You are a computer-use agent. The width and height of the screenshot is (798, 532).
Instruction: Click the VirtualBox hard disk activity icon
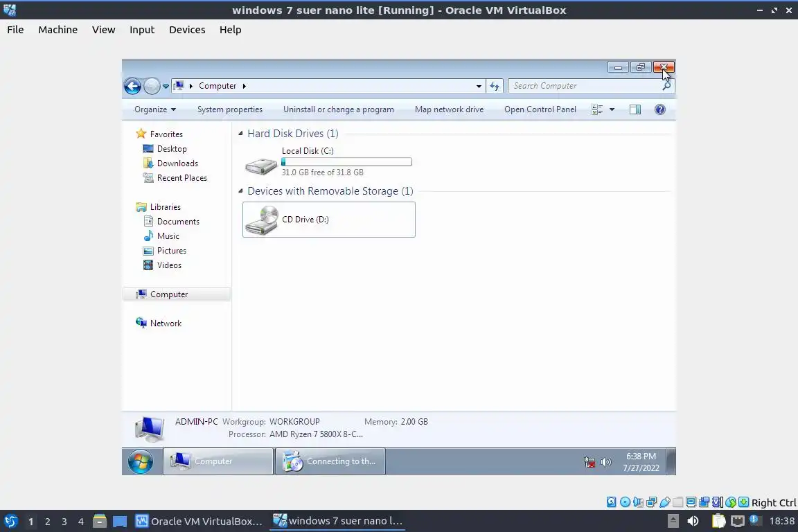tap(611, 502)
